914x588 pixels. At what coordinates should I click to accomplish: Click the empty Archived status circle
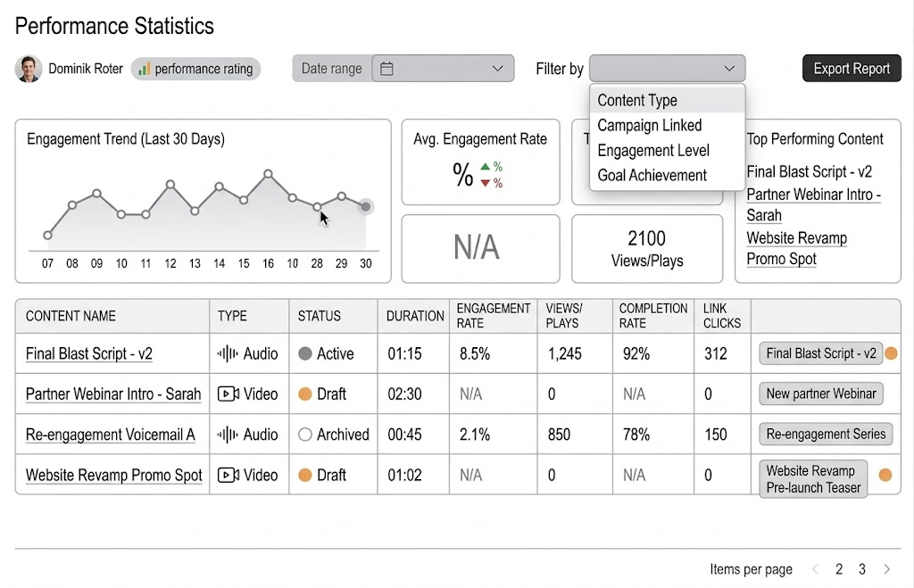(x=305, y=435)
